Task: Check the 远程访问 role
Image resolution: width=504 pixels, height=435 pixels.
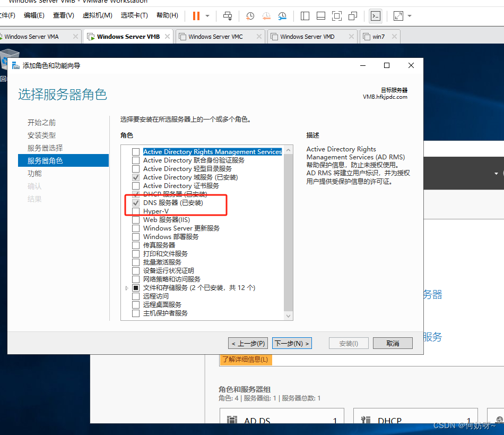Action: pyautogui.click(x=136, y=296)
